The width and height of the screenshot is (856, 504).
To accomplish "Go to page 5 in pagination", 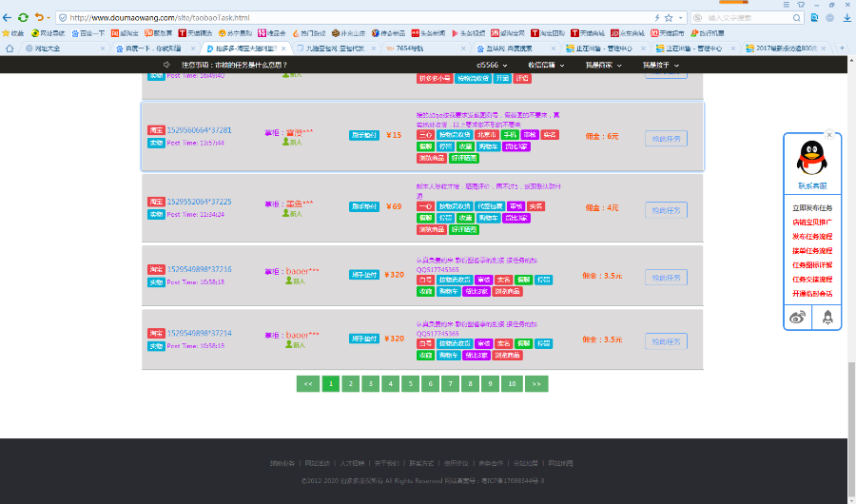I will click(x=410, y=384).
